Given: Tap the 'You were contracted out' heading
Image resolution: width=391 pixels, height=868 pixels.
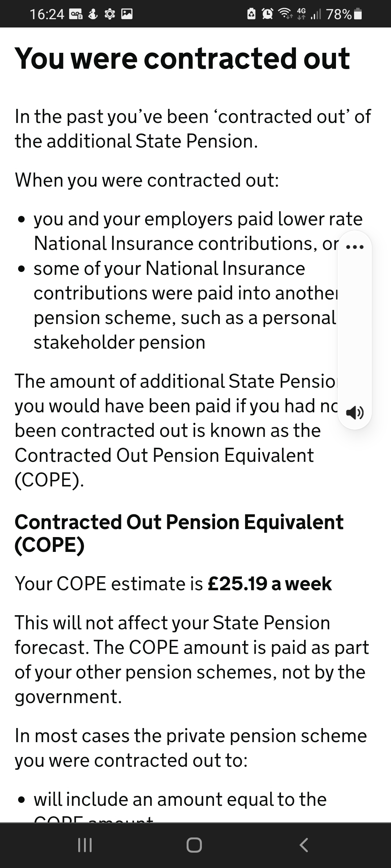Looking at the screenshot, I should click(182, 59).
